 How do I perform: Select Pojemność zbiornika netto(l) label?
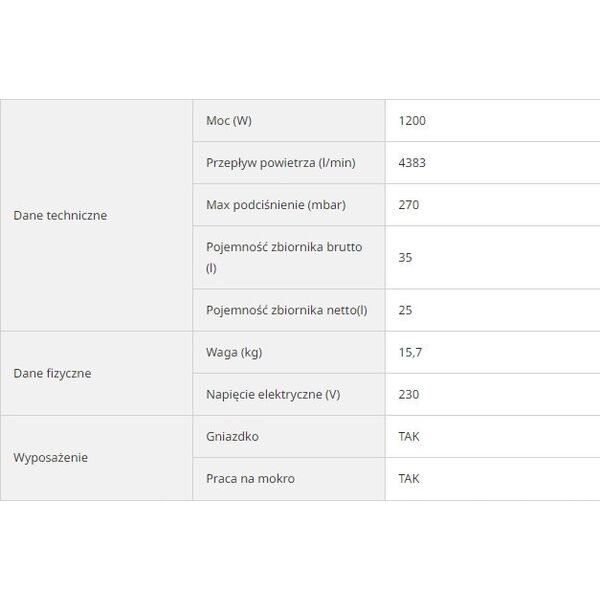point(287,310)
